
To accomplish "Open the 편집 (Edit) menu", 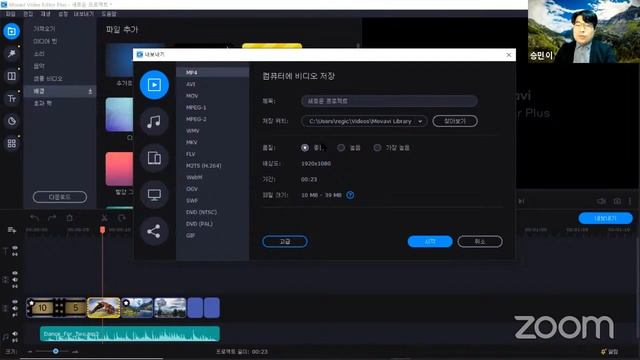I will coord(28,14).
